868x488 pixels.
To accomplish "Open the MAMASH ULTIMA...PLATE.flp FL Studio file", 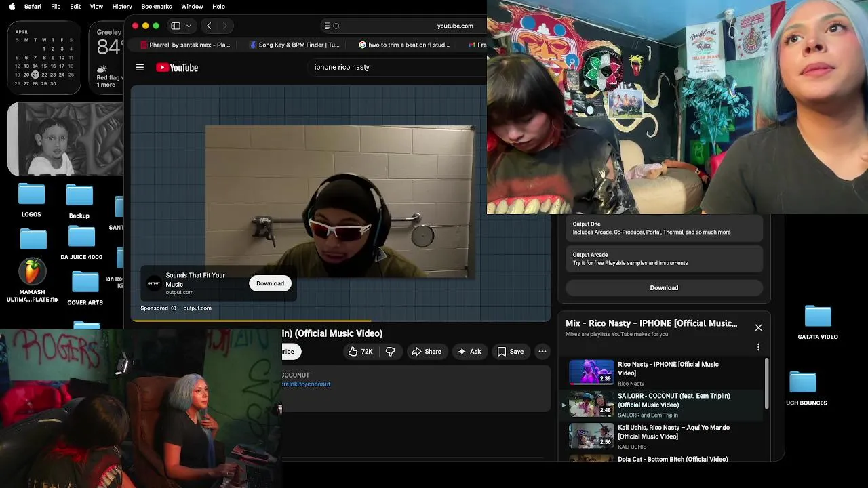I will (32, 281).
